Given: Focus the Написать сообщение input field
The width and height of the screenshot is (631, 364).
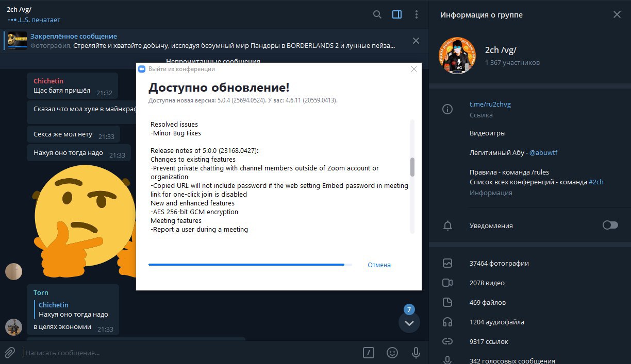Looking at the screenshot, I should pos(190,353).
